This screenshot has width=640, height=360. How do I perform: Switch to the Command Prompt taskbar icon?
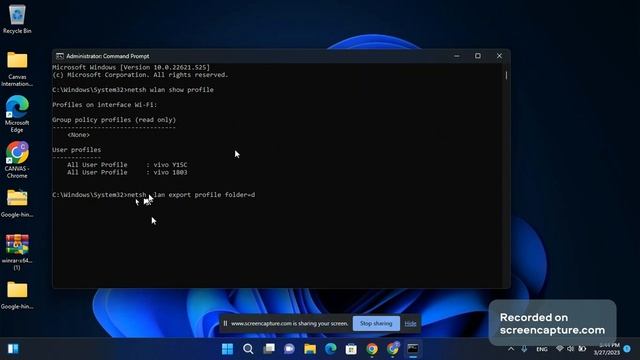(413, 349)
